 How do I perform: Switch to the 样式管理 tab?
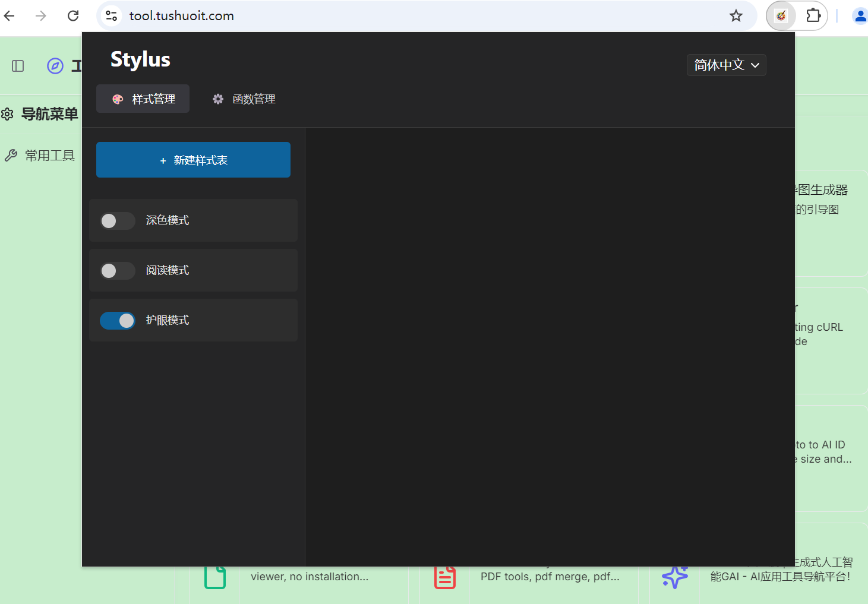click(x=143, y=99)
